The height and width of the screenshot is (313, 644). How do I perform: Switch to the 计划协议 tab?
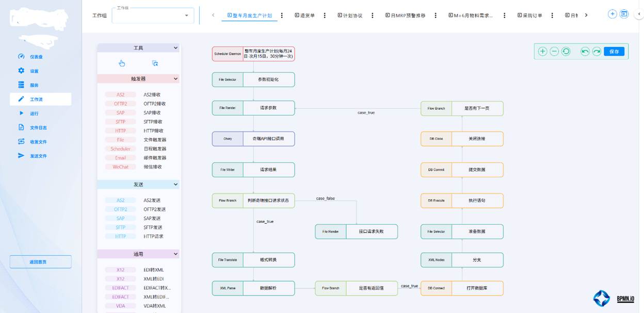pos(350,15)
